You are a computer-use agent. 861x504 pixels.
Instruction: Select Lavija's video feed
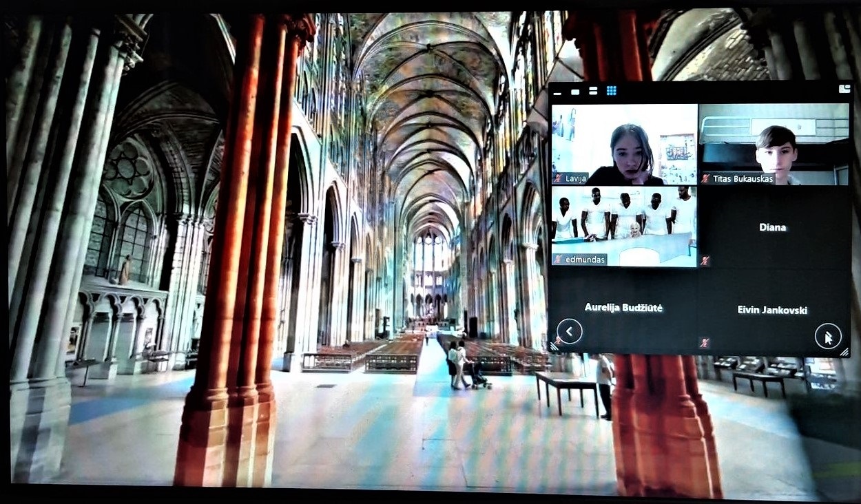[x=624, y=144]
